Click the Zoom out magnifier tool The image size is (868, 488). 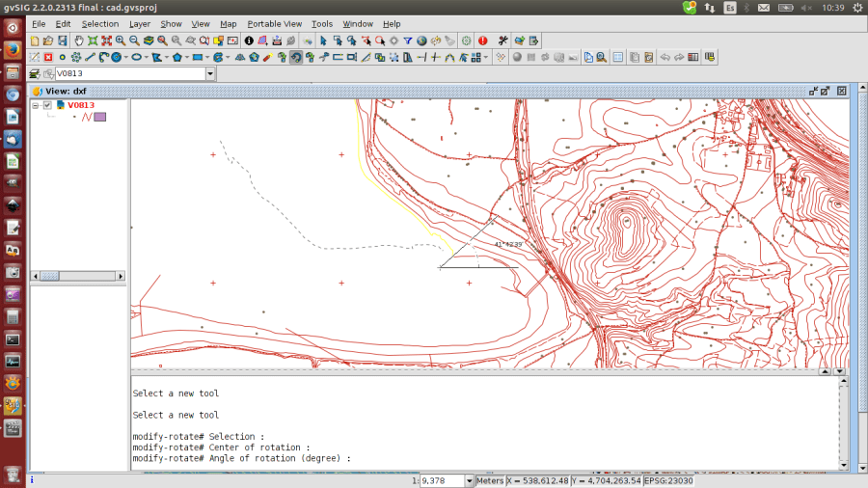(x=134, y=41)
